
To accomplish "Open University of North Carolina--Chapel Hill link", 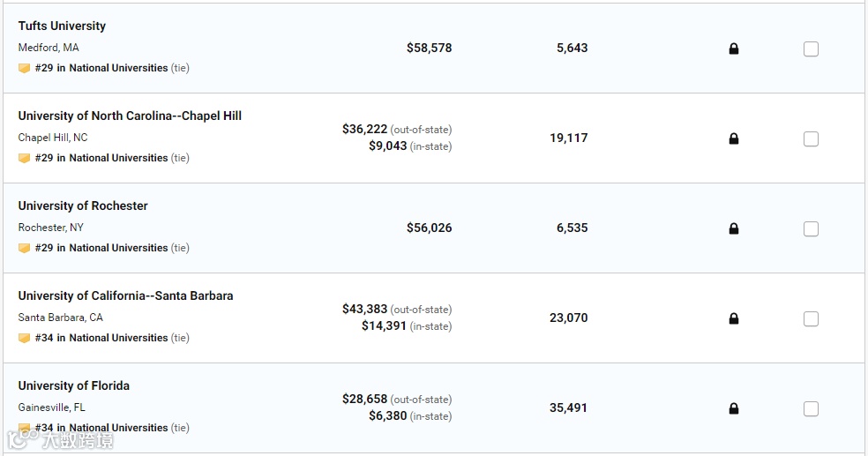I will 130,116.
